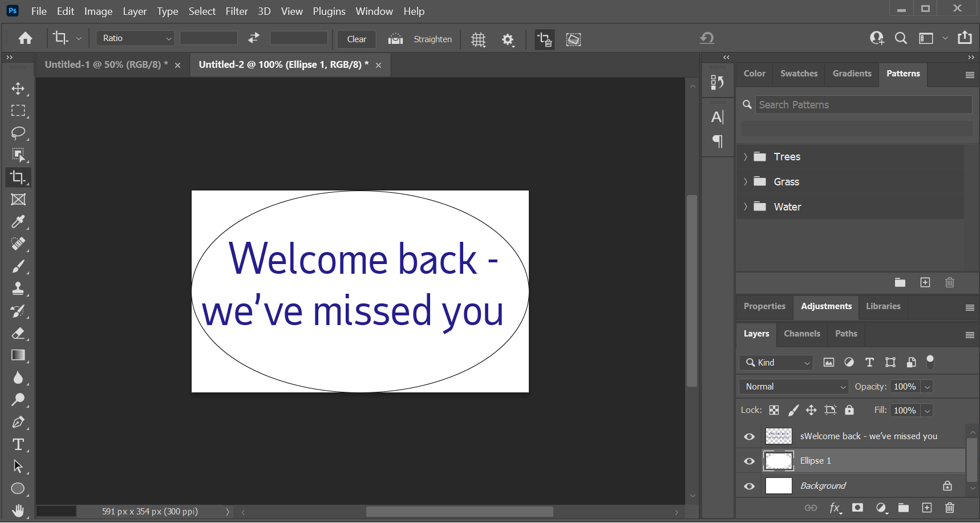Select the Eyedropper tool

[19, 222]
